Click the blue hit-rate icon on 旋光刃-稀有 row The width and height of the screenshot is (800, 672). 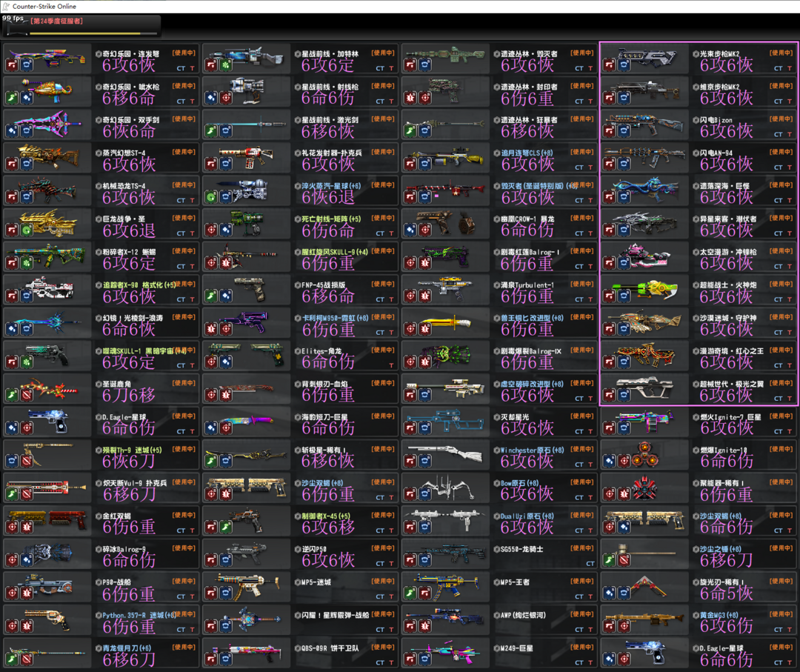pos(610,593)
